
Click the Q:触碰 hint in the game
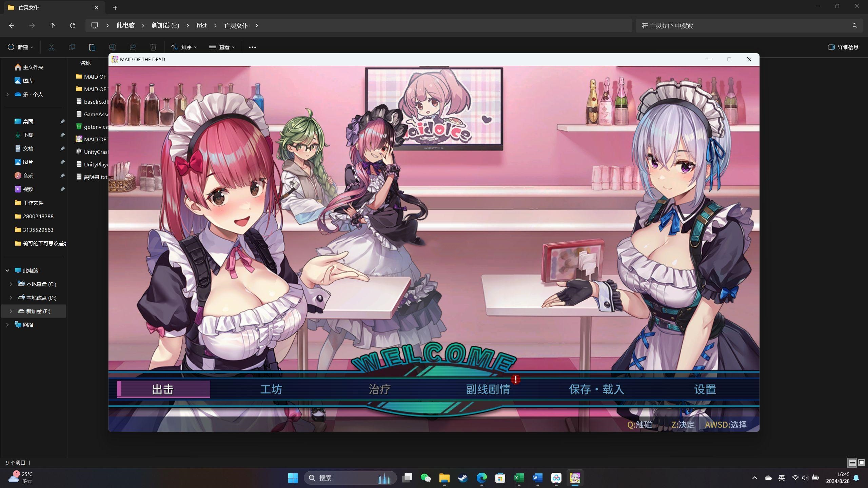click(x=639, y=425)
